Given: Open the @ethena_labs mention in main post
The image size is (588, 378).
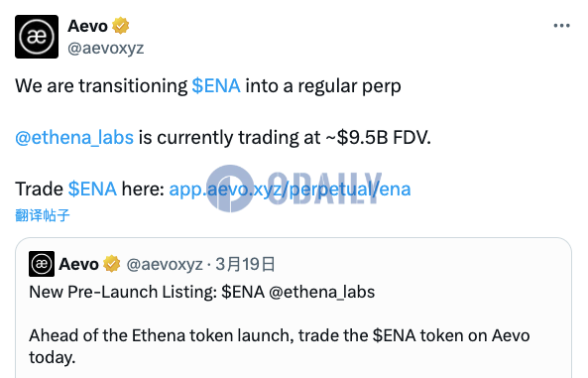Looking at the screenshot, I should 74,137.
